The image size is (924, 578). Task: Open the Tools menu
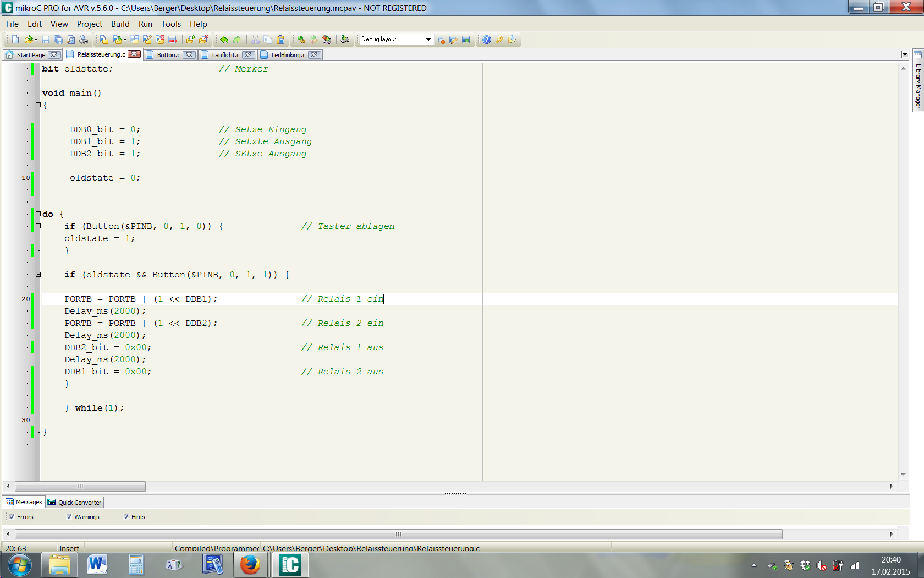[x=170, y=24]
